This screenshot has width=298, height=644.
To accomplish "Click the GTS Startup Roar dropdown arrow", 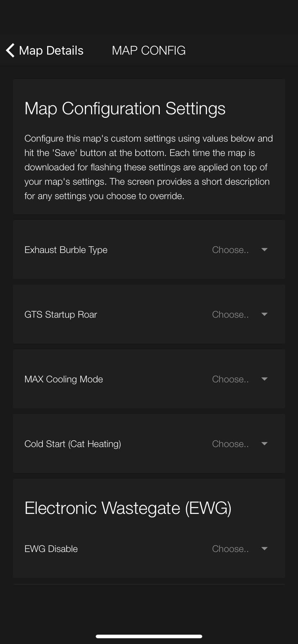I will point(265,314).
